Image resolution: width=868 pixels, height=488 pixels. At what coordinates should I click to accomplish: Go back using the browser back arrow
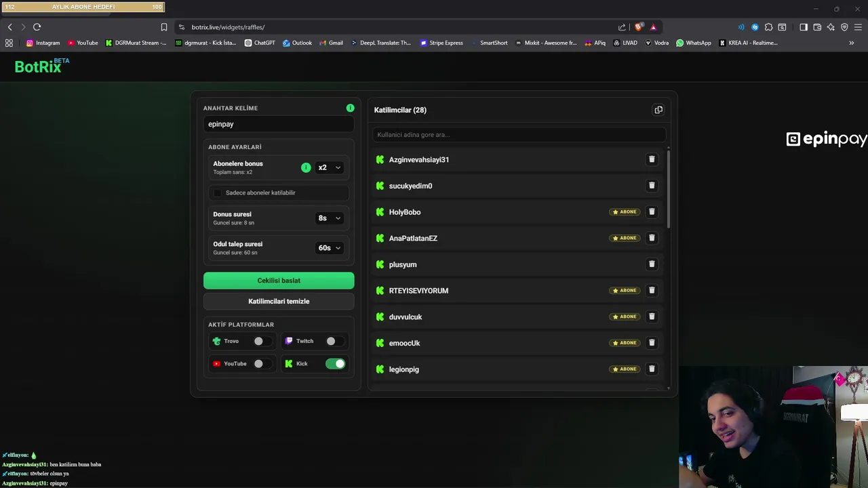click(x=9, y=27)
